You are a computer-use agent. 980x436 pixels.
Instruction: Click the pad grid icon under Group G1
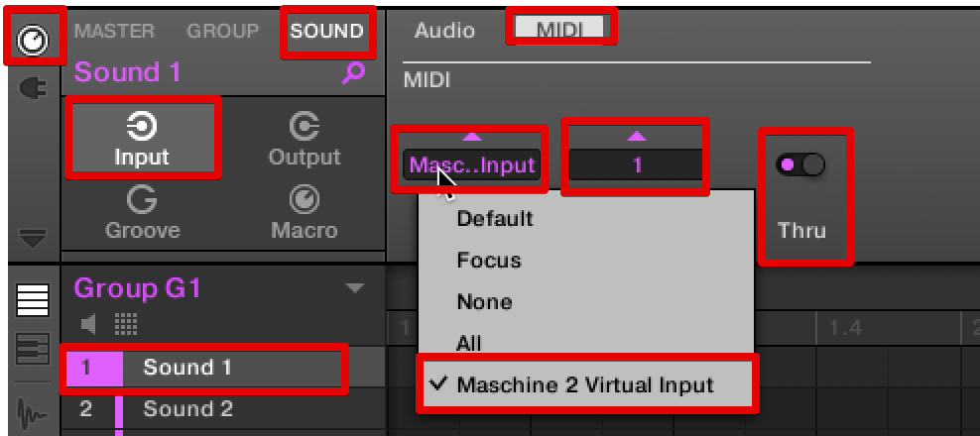click(x=126, y=324)
